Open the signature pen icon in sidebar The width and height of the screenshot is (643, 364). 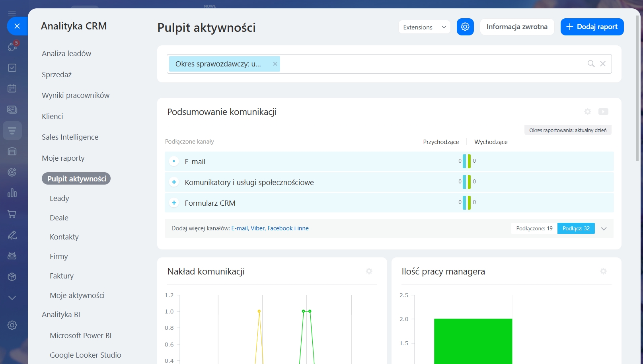pos(12,235)
